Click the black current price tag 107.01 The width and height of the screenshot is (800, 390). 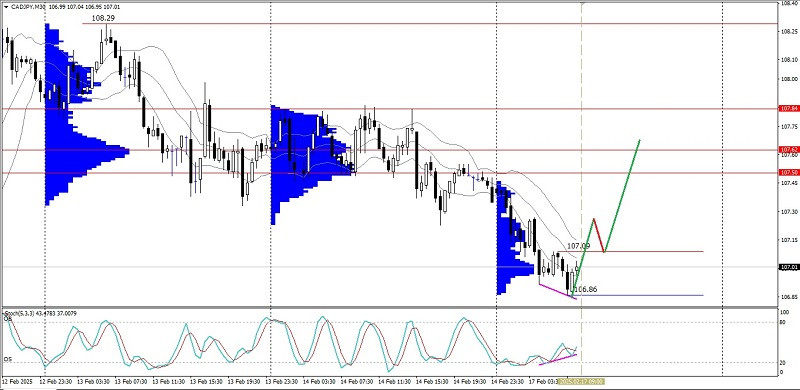(788, 266)
